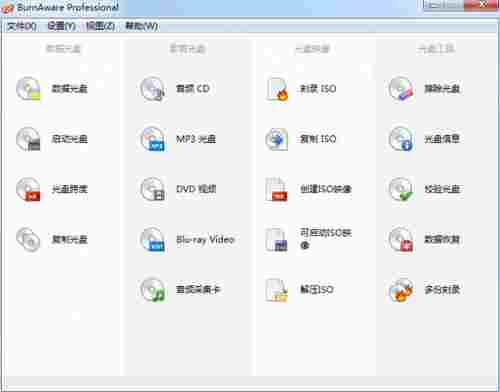This screenshot has width=500, height=392.
Task: Open the Settings (设置) menu
Action: pos(61,26)
